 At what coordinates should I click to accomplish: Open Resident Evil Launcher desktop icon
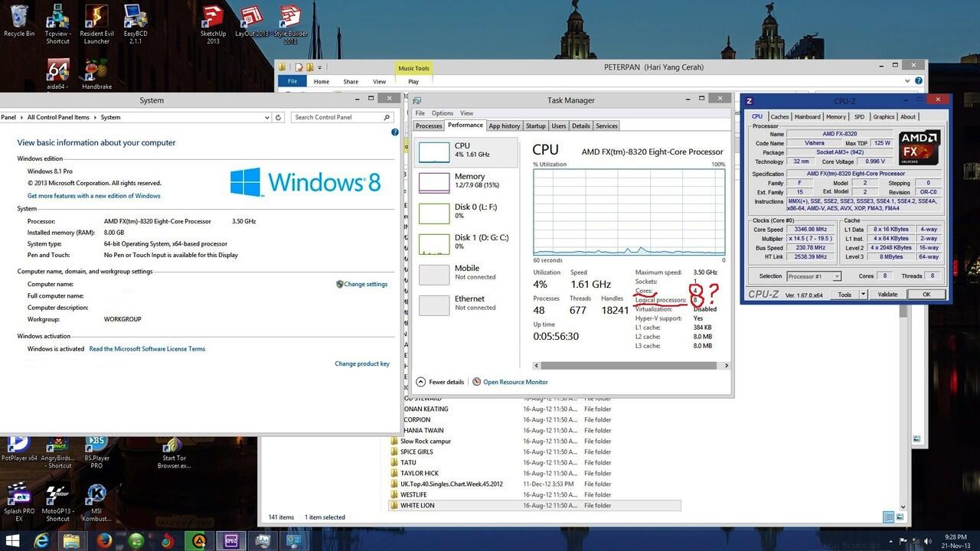[x=96, y=24]
